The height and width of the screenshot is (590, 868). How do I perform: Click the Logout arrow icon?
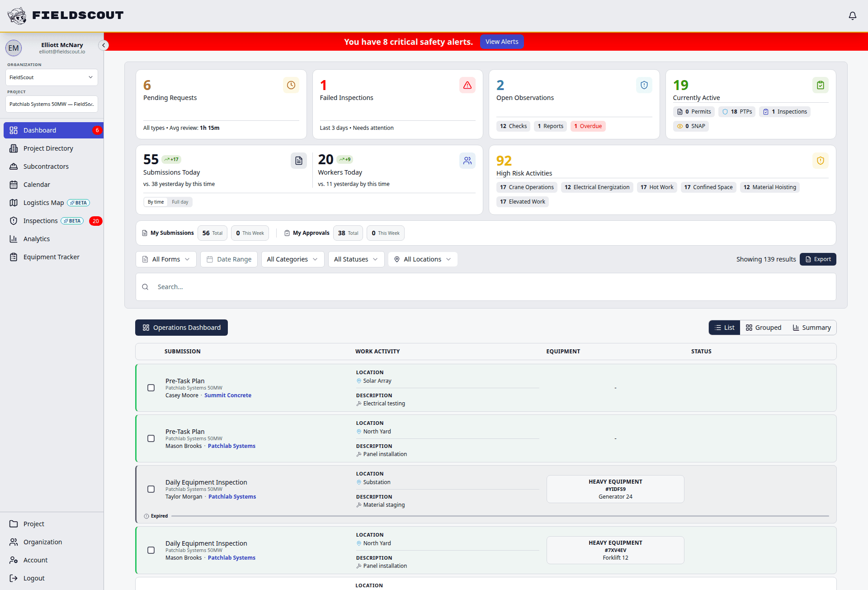pos(14,578)
